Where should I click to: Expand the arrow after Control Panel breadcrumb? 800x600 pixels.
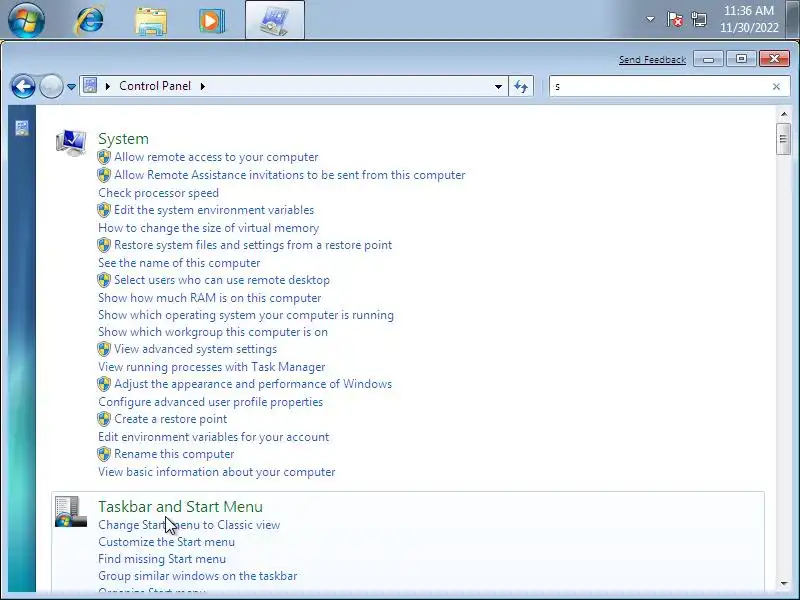pos(203,86)
